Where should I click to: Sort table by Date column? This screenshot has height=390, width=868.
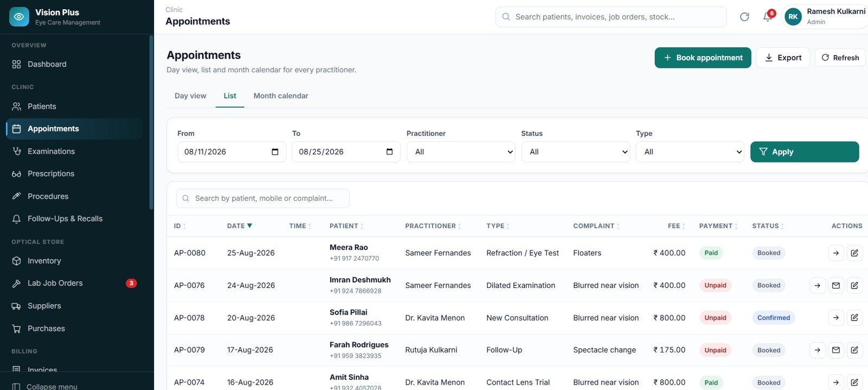[x=240, y=226]
